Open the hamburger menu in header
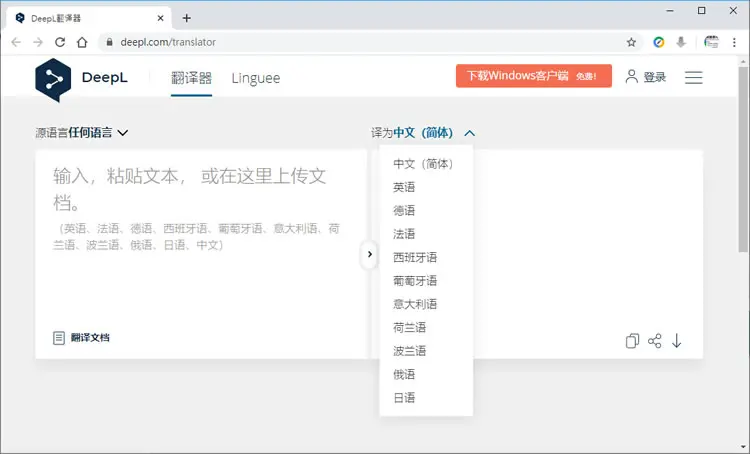The width and height of the screenshot is (750, 454). (694, 78)
